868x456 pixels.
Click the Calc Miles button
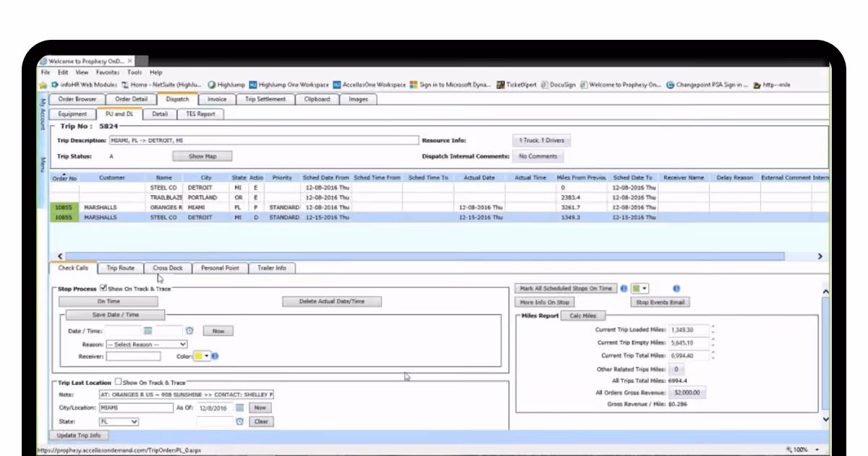tap(583, 316)
